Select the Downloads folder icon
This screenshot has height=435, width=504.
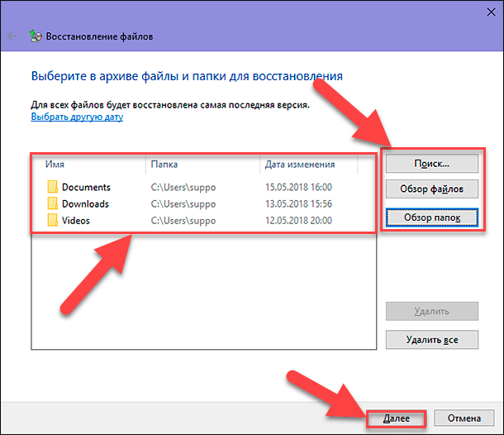click(x=52, y=203)
